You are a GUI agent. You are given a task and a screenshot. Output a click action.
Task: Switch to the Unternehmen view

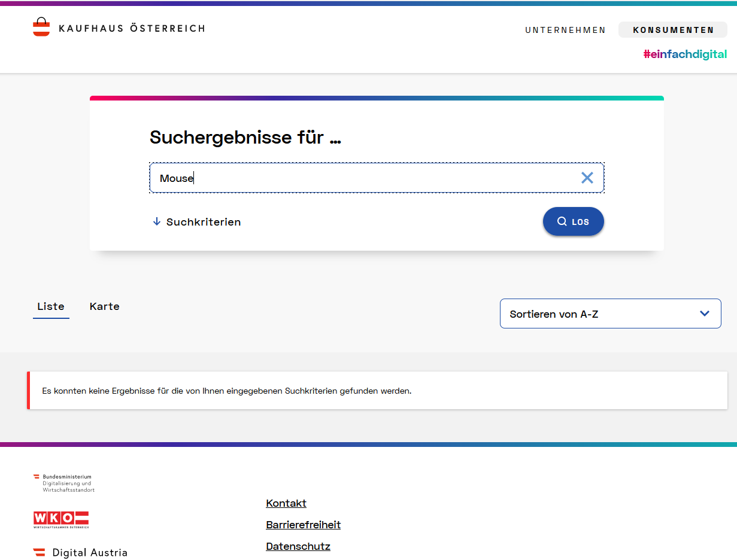click(x=565, y=30)
